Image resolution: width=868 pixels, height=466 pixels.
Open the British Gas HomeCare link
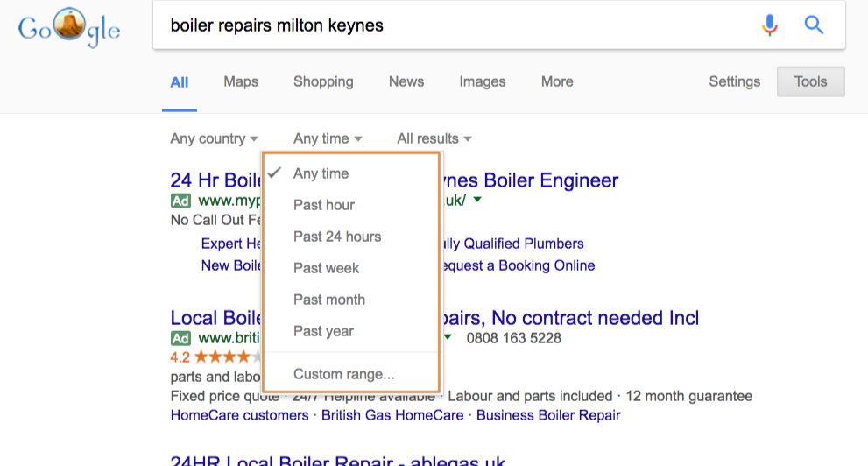point(392,415)
